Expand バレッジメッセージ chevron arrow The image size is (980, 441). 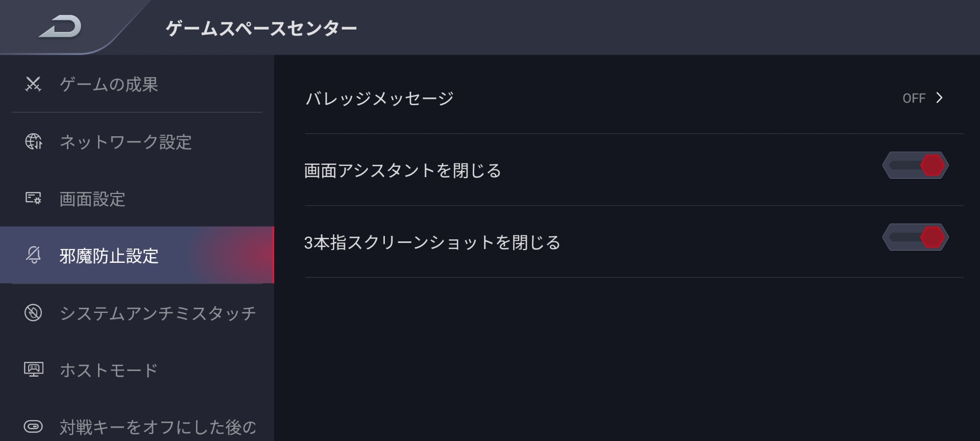[x=939, y=97]
